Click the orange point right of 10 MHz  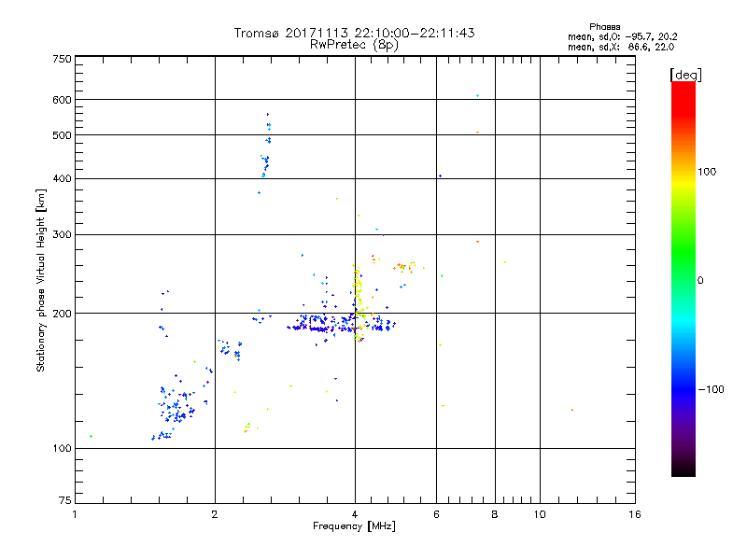572,410
